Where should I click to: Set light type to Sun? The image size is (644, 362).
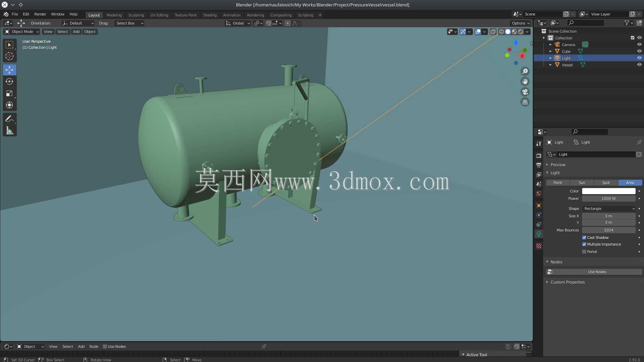coord(582,183)
